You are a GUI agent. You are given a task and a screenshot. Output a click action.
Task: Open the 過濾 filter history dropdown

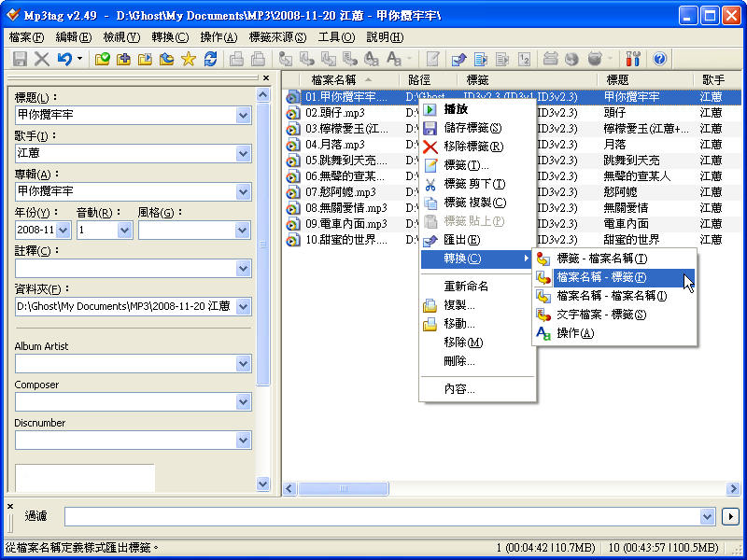point(707,517)
